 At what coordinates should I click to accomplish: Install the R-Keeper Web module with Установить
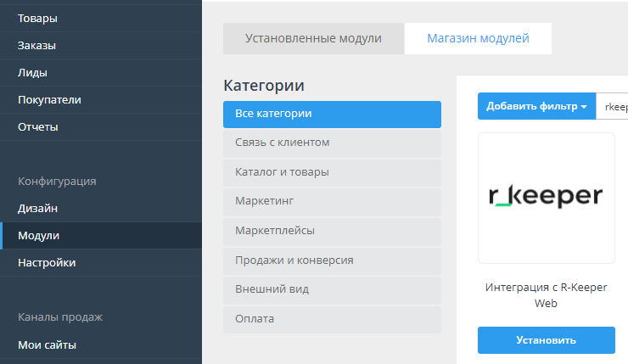pyautogui.click(x=547, y=340)
